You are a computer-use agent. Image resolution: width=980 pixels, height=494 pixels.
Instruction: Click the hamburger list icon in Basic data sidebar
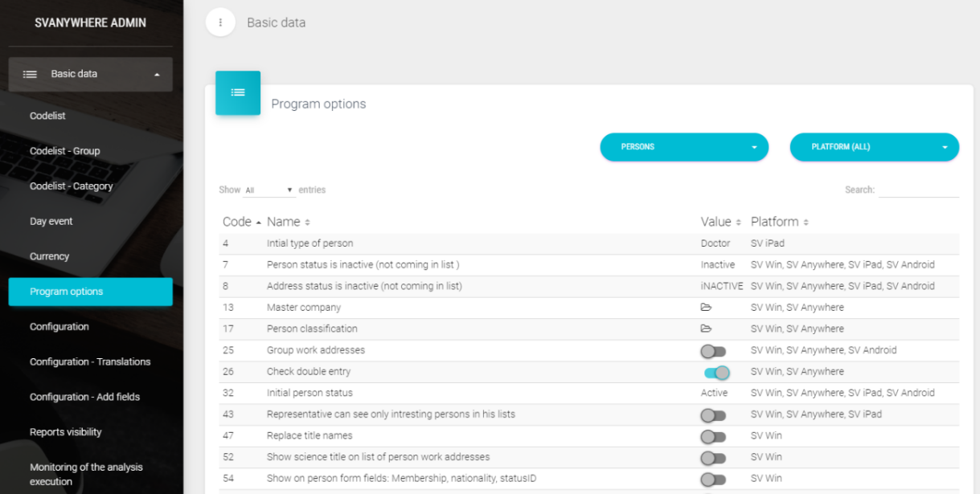click(30, 74)
